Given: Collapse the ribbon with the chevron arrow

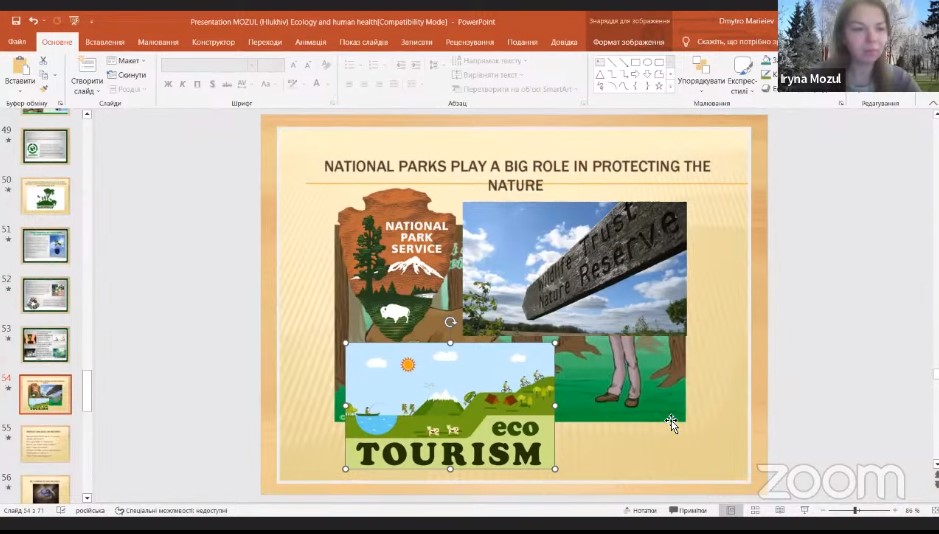Looking at the screenshot, I should (932, 103).
